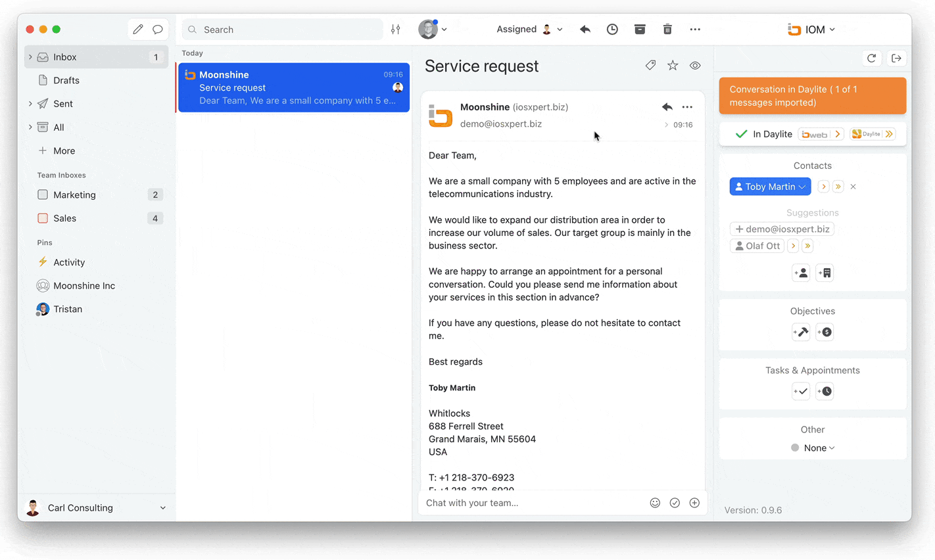This screenshot has height=560, width=935.
Task: Open Olaf Ott in Daylite double arrow
Action: tap(808, 246)
